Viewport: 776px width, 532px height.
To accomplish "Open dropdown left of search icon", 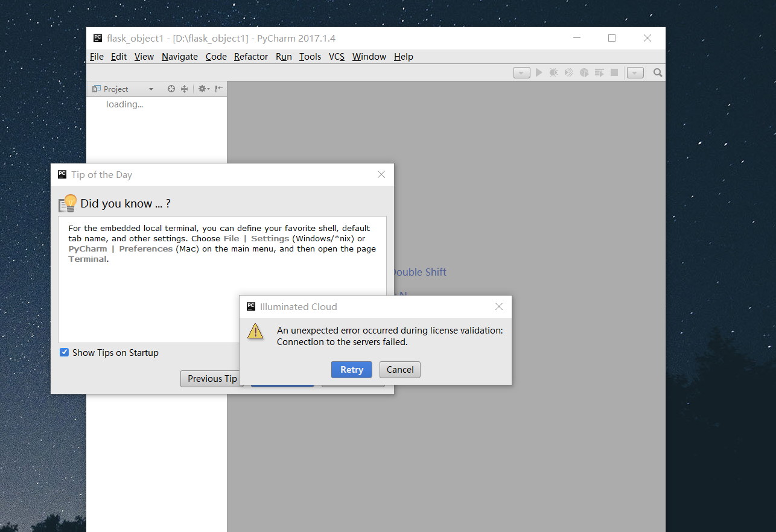I will 635,73.
